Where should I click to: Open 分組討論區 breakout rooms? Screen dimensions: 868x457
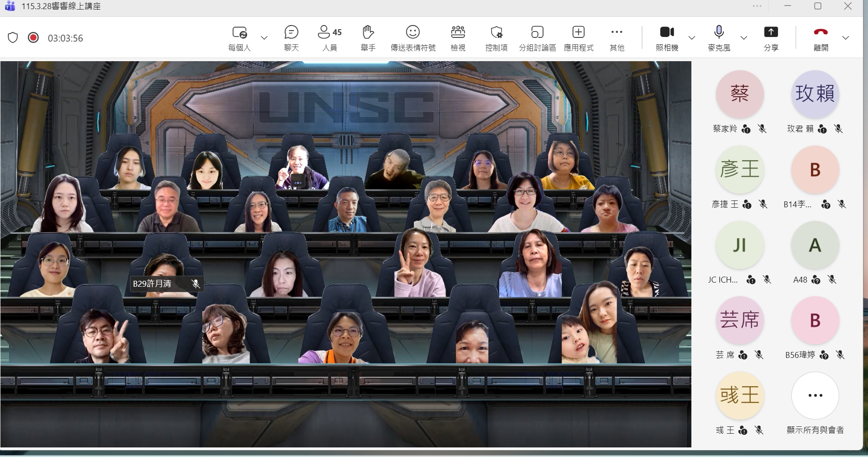[537, 38]
